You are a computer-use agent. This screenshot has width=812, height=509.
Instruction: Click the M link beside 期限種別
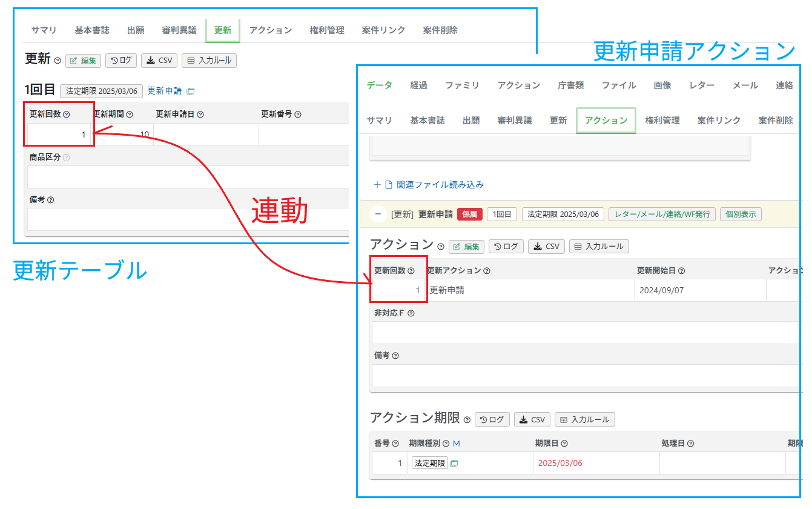(x=457, y=444)
